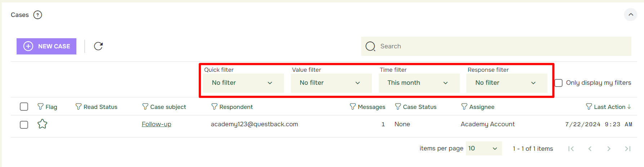Open the Quick filter dropdown
Screen dimensions: 644x167
[243, 83]
